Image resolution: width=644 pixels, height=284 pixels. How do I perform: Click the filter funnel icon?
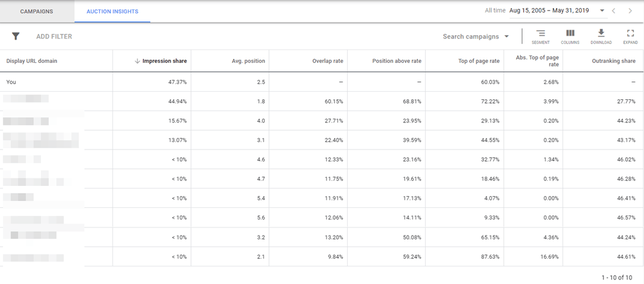click(x=16, y=36)
